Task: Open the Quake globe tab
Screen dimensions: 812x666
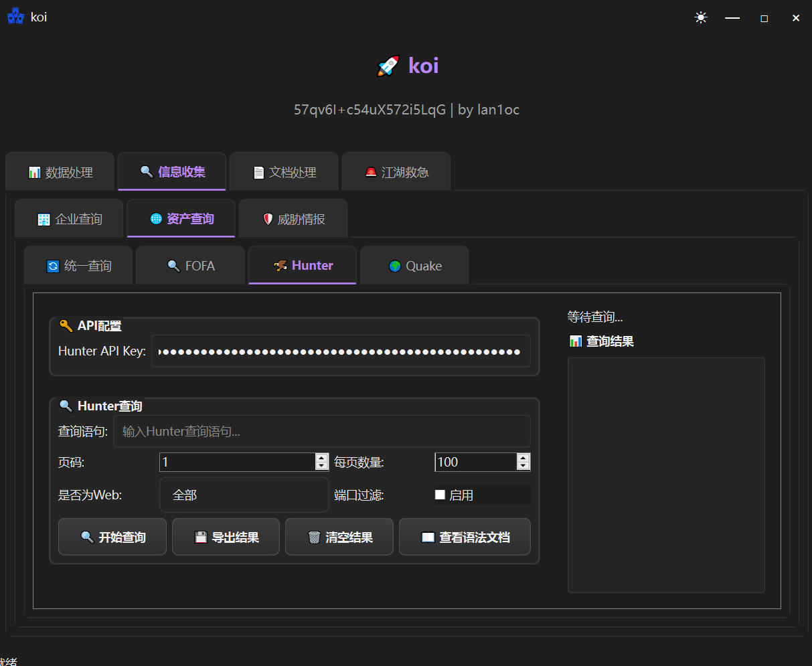Action: pos(415,266)
